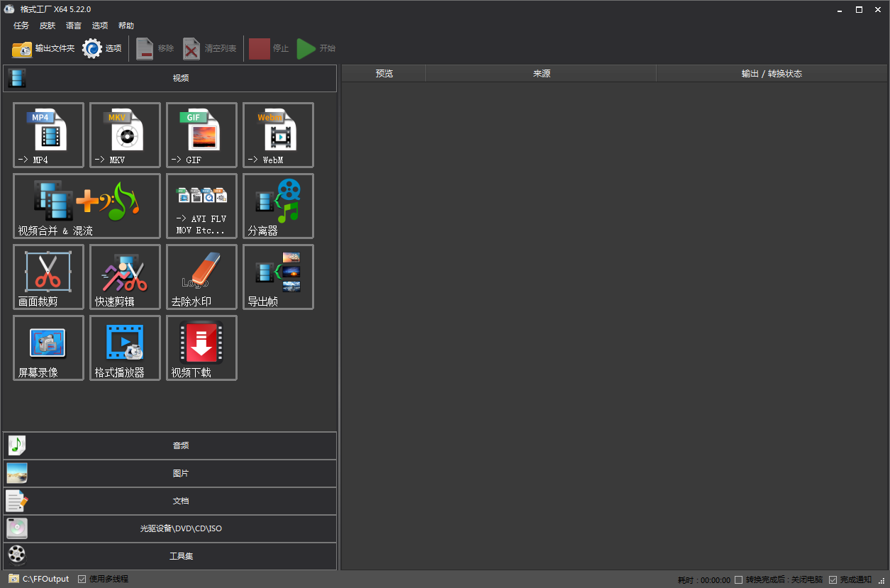Viewport: 890px width, 588px height.
Task: Open the 视频下载 downloader
Action: click(x=201, y=348)
